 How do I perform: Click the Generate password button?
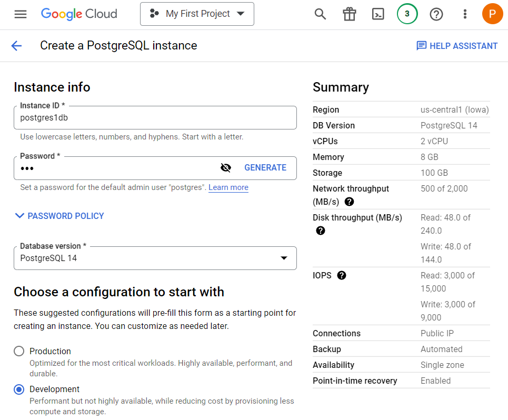(265, 168)
